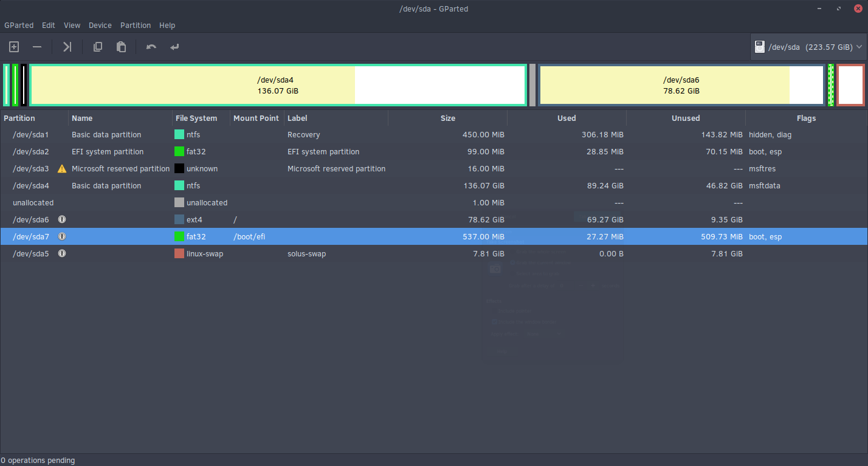The height and width of the screenshot is (466, 868).
Task: Click the mounted status icon beside /dev/sda6
Action: [62, 219]
